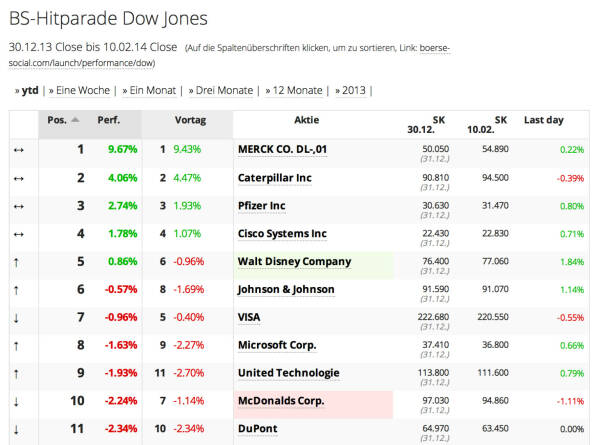Switch to the Ein Monat period
600x445 pixels.
coord(150,90)
